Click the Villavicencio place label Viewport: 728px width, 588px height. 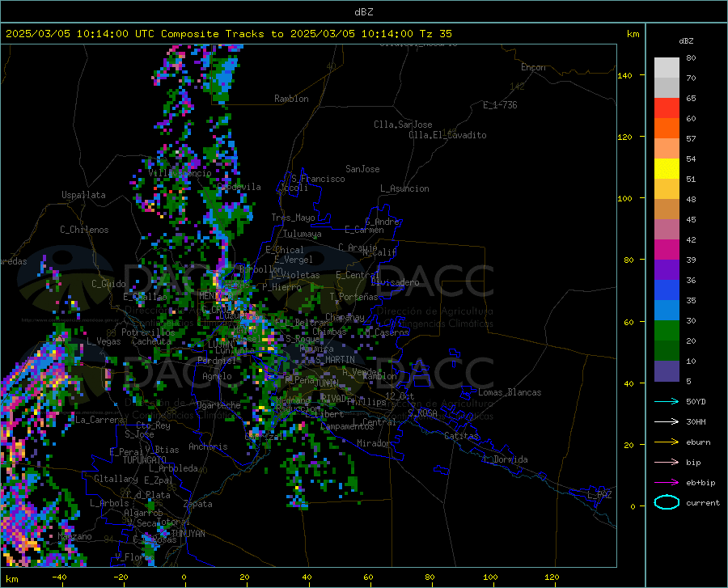180,173
